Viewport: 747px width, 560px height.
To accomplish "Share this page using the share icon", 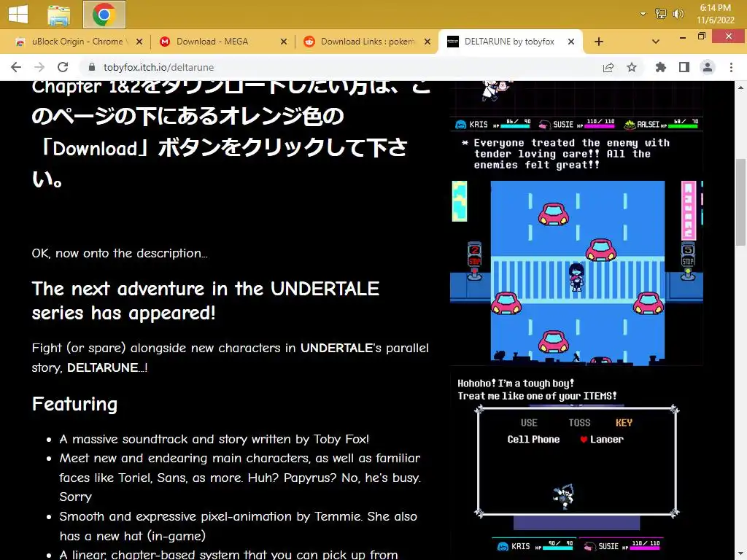I will pyautogui.click(x=608, y=68).
